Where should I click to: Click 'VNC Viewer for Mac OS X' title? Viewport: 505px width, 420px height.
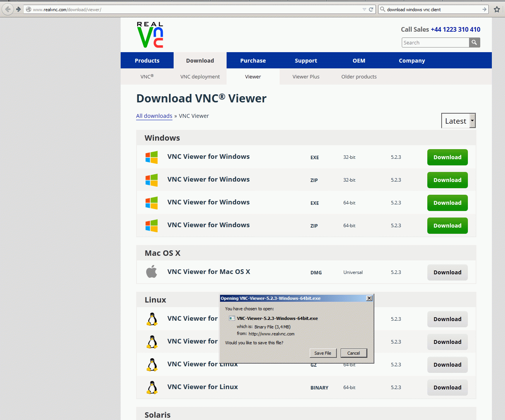point(209,272)
